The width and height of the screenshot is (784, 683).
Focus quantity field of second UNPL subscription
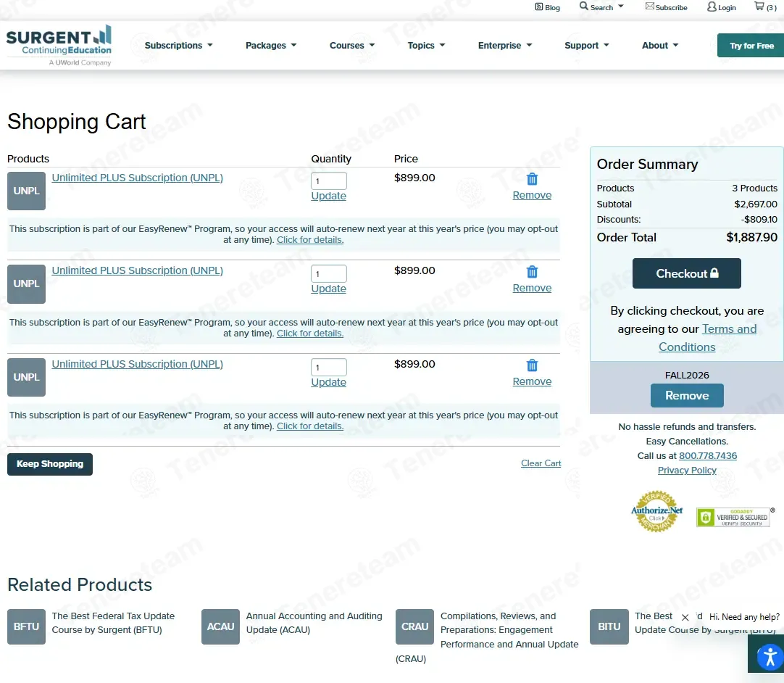coord(328,273)
